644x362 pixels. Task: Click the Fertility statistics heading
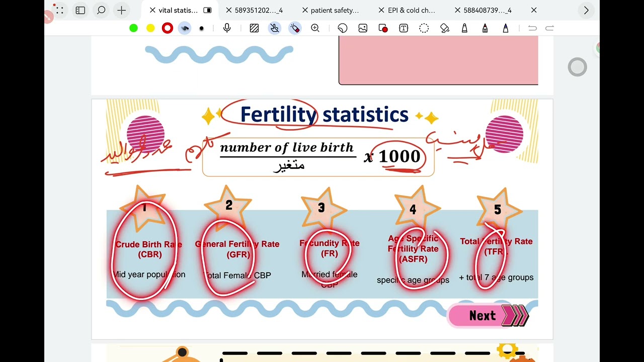pos(324,115)
